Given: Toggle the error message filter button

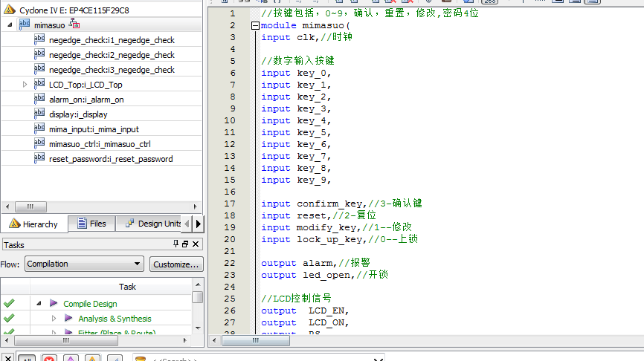Looking at the screenshot, I should tap(50, 358).
